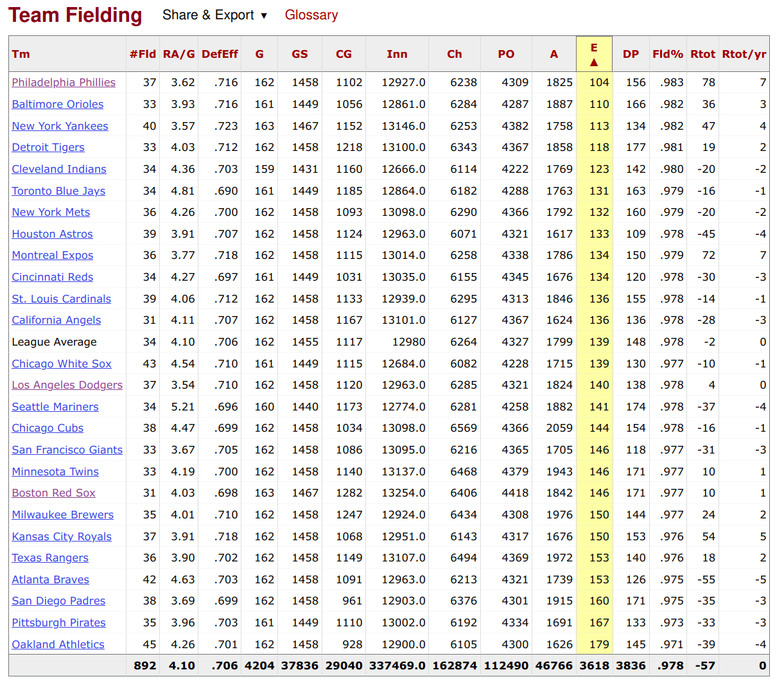Viewport: 784px width, 688px height.
Task: Open Detroit Tigers team link
Action: coord(48,147)
